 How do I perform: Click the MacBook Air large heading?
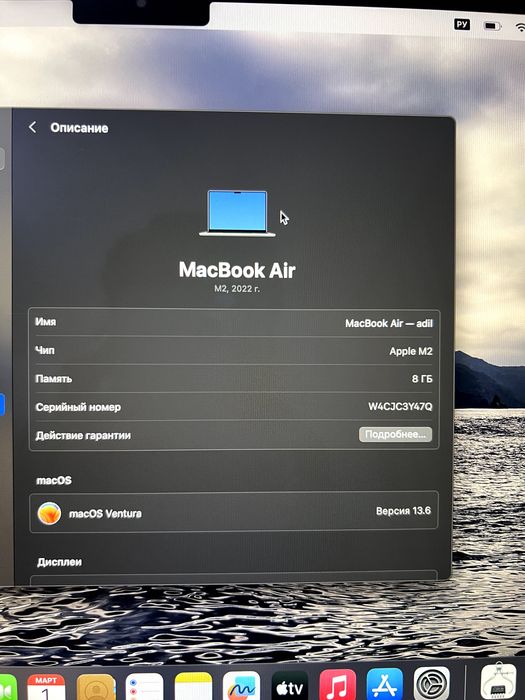pyautogui.click(x=237, y=270)
